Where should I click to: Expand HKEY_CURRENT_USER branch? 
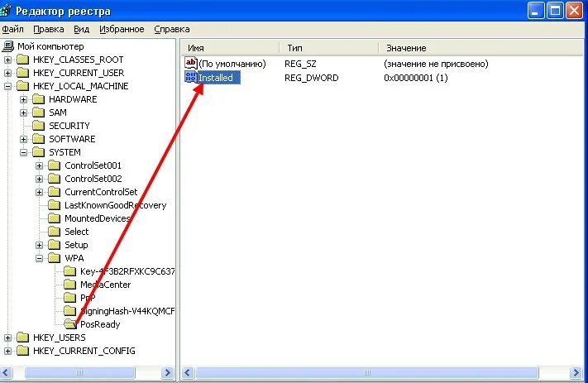pos(8,73)
